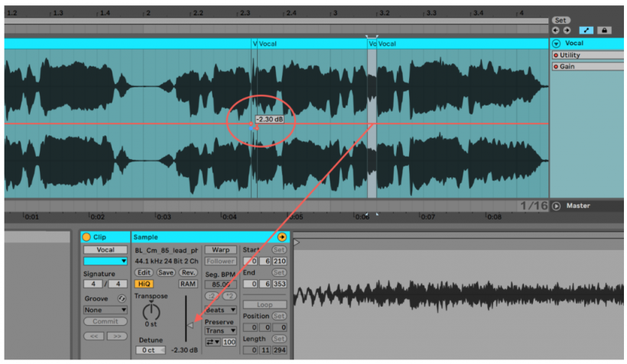This screenshot has width=627, height=364.
Task: Toggle the Loop button
Action: click(265, 304)
